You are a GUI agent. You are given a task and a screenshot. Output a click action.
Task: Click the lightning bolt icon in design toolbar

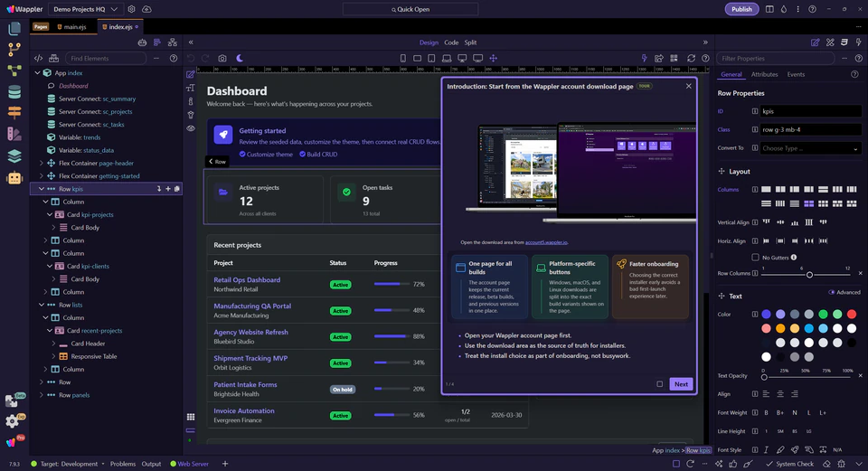[644, 58]
